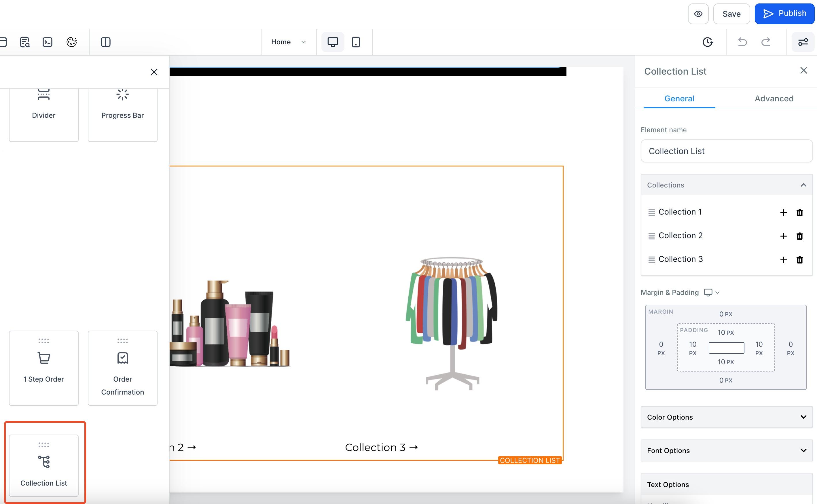Add item after Collection 1
The image size is (817, 504).
(784, 213)
